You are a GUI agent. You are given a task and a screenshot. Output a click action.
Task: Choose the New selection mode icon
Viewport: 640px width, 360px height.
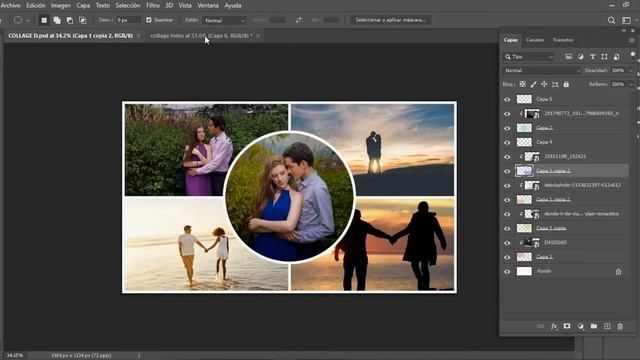pos(44,20)
